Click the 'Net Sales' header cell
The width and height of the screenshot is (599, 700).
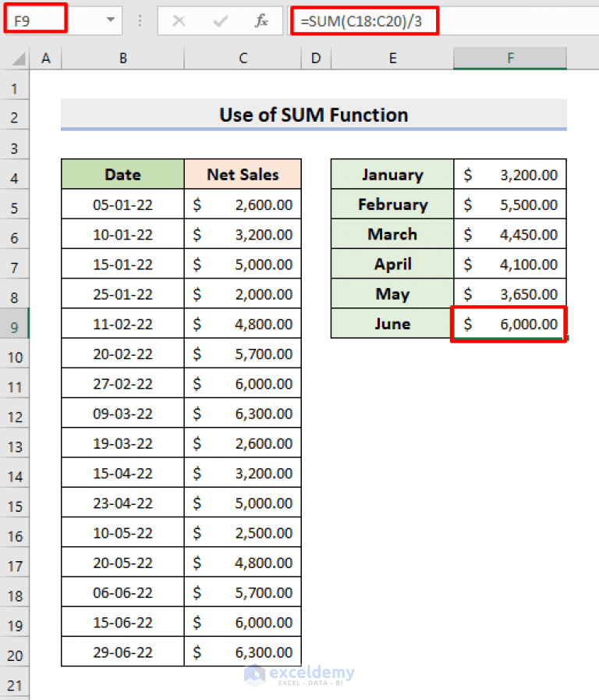[243, 174]
